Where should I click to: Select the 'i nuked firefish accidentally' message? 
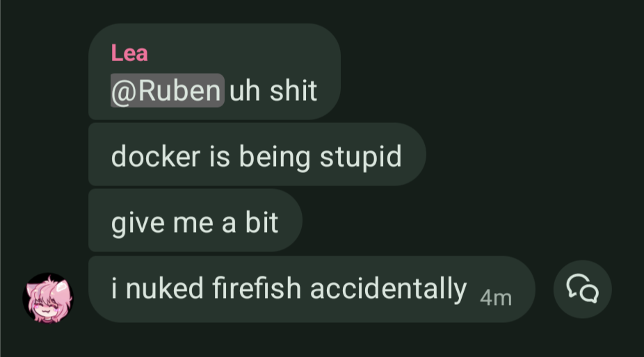pos(312,289)
